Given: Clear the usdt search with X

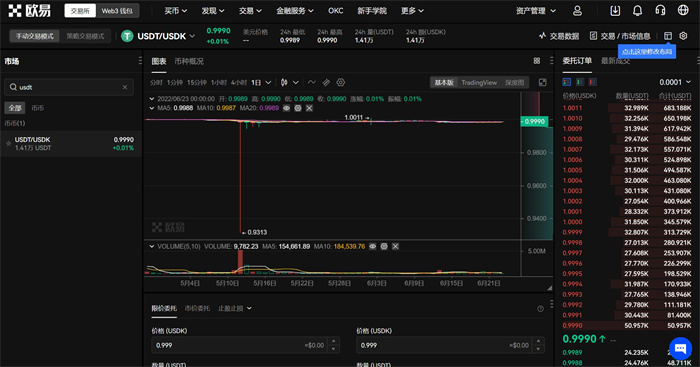Looking at the screenshot, I should point(125,87).
